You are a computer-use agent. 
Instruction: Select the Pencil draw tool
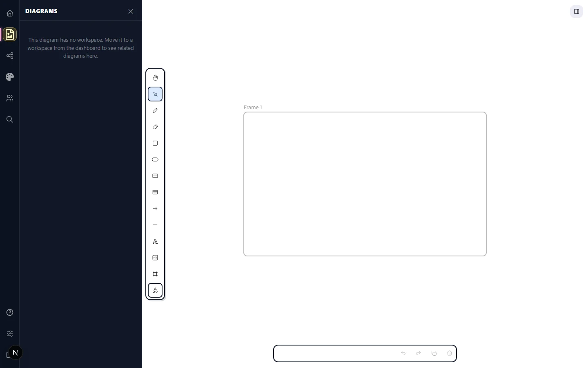(x=155, y=110)
